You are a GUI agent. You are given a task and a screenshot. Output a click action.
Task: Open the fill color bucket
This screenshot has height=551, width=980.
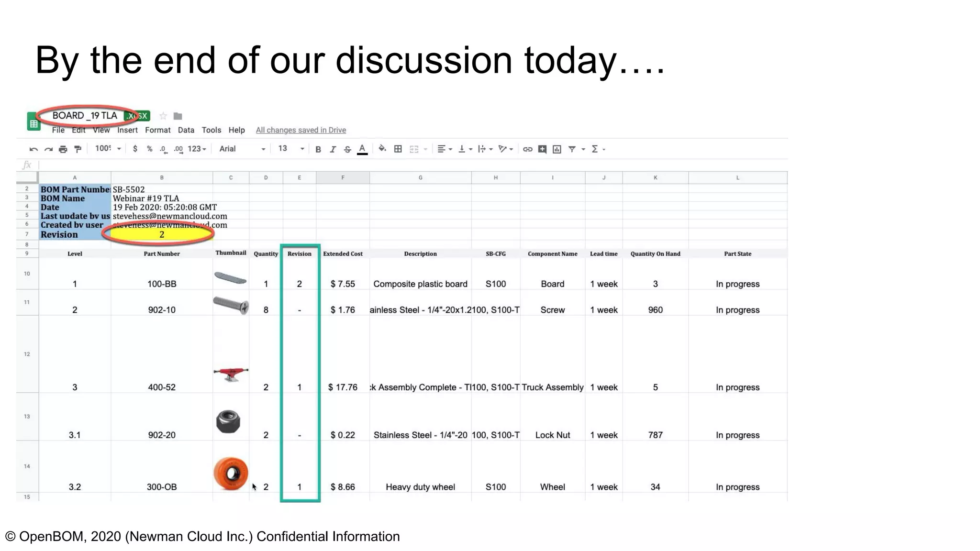382,149
